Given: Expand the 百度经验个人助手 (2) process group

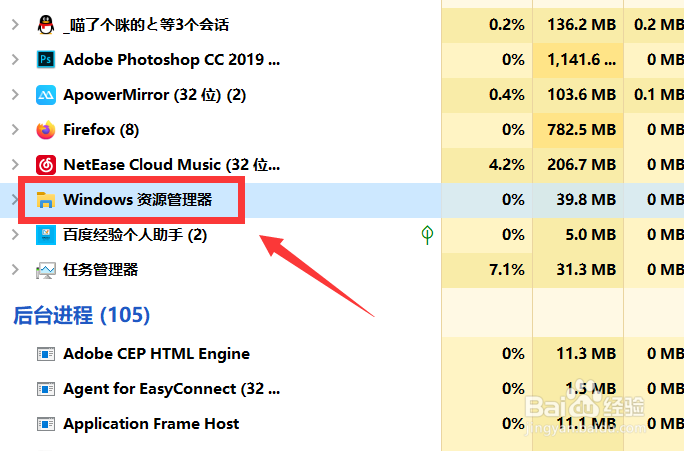Looking at the screenshot, I should (x=14, y=235).
